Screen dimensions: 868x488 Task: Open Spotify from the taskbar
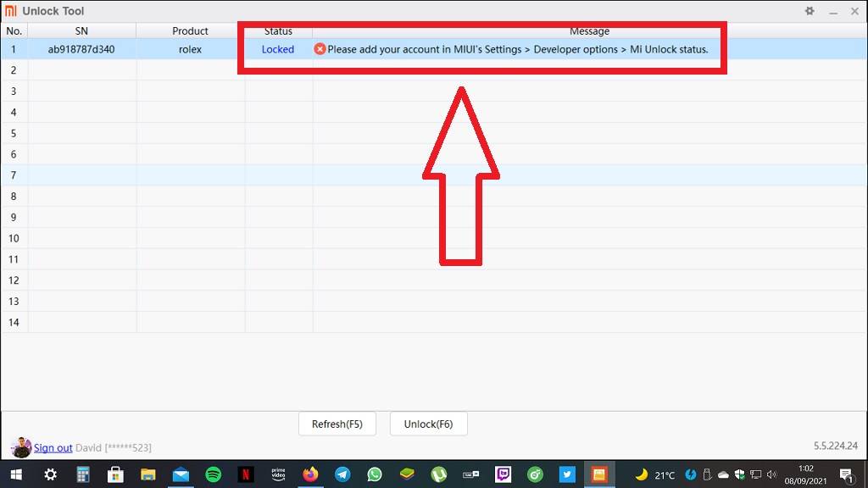tap(213, 474)
